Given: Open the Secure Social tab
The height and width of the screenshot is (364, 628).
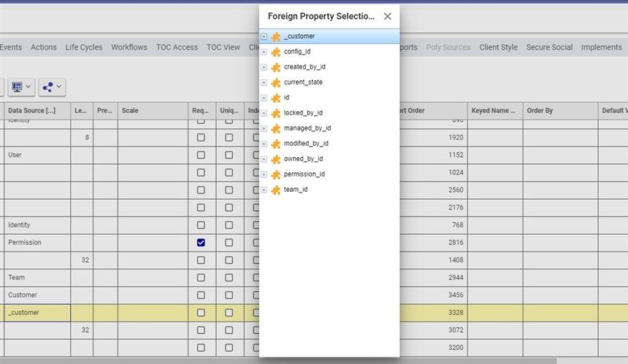Looking at the screenshot, I should coord(549,47).
